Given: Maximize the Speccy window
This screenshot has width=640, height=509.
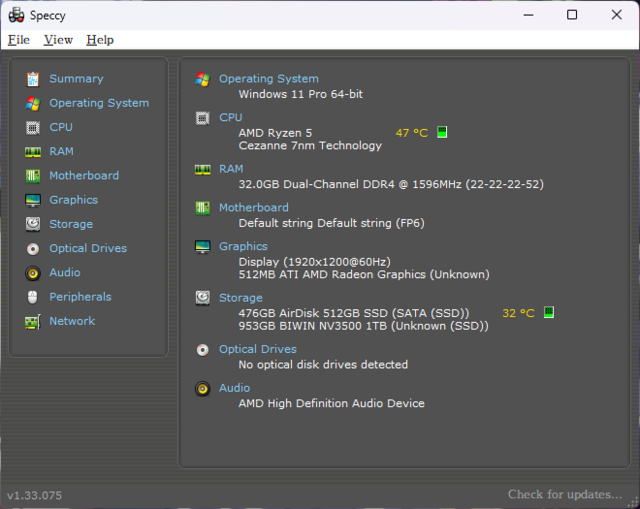Looking at the screenshot, I should pos(572,15).
